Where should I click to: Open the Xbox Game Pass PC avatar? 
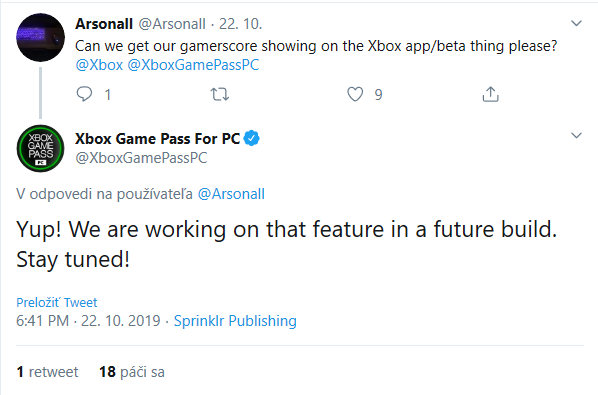(40, 148)
